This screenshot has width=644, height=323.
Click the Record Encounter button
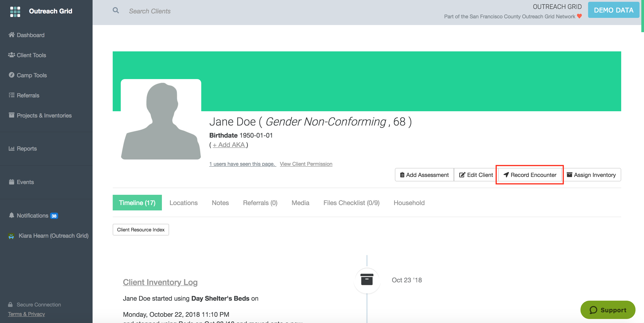tap(530, 175)
